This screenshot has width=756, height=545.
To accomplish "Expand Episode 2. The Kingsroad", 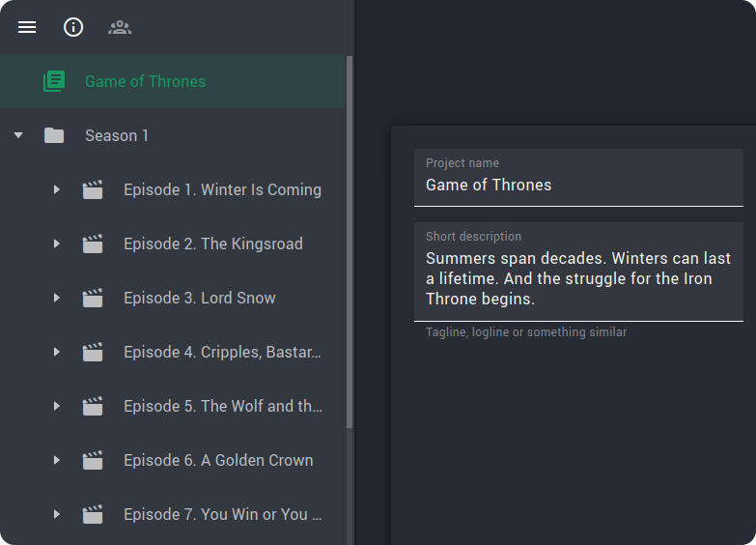I will click(56, 244).
